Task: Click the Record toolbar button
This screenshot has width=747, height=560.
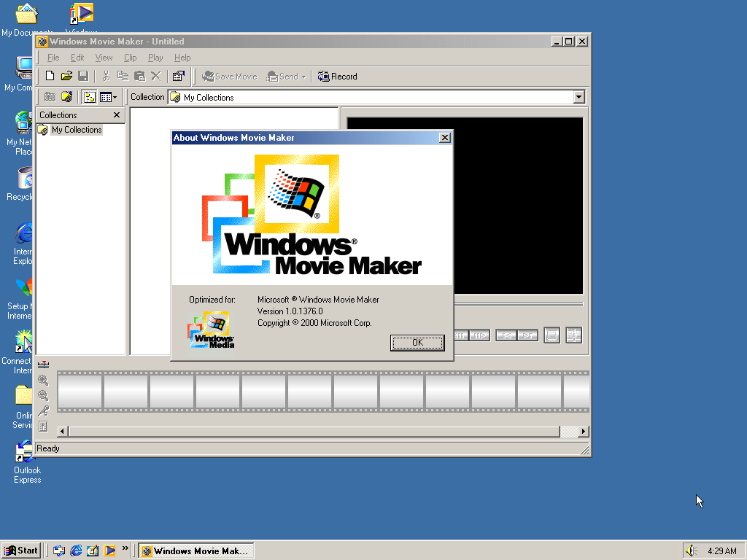Action: point(337,77)
